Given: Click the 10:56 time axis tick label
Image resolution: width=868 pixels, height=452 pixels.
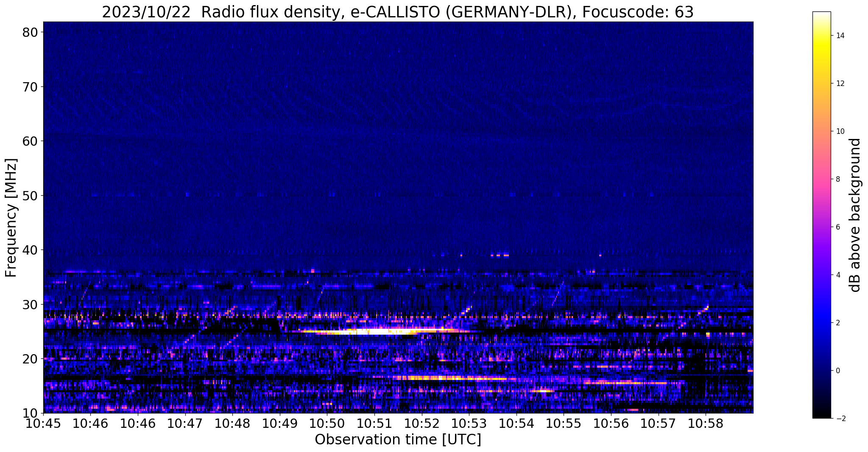Looking at the screenshot, I should tap(611, 424).
